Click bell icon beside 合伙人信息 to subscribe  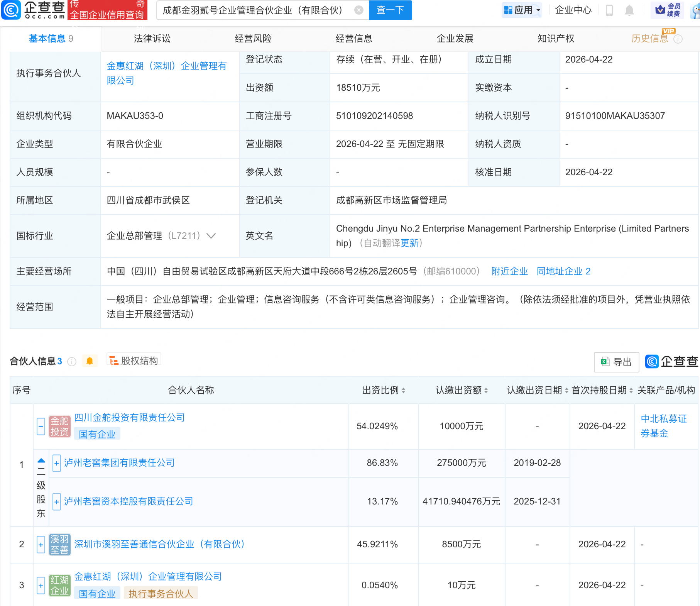point(90,361)
